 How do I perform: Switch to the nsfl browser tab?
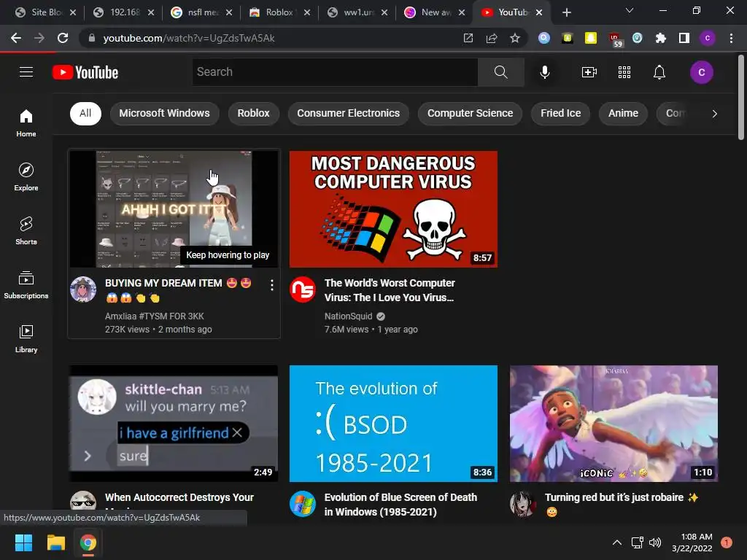[201, 12]
